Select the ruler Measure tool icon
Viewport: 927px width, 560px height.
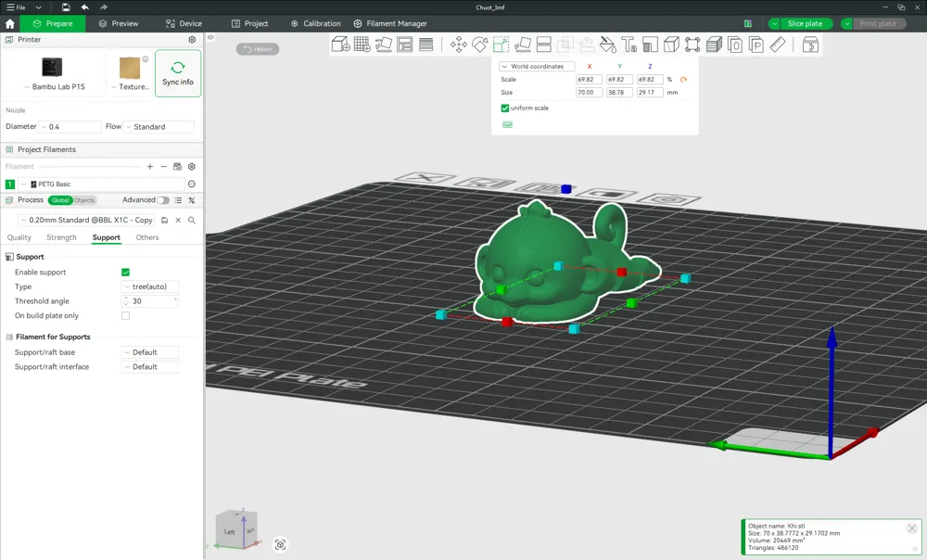[x=778, y=45]
